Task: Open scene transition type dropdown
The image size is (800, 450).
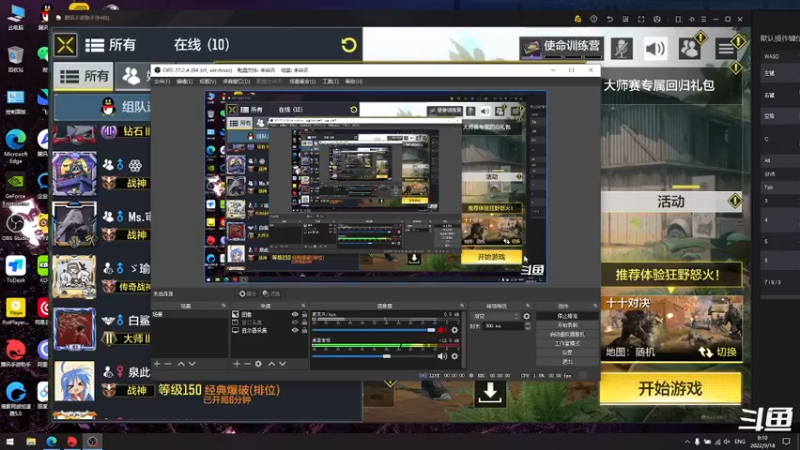Action: (x=495, y=316)
